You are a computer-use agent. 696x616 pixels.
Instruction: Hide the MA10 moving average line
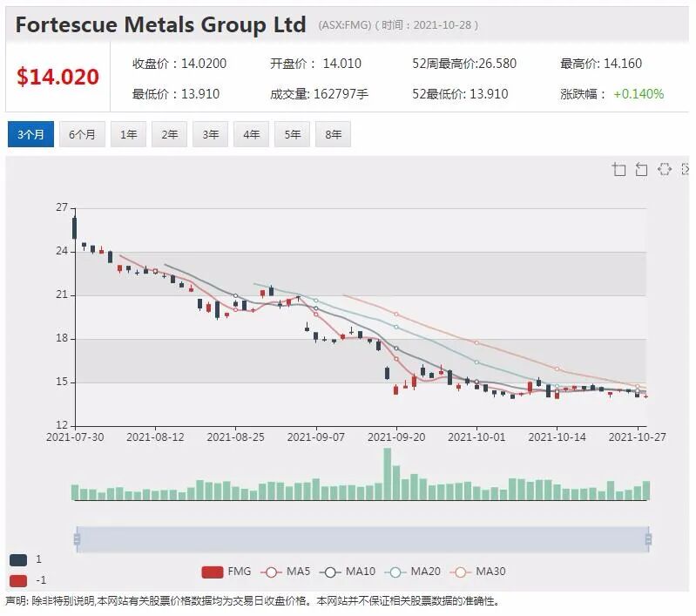348,572
